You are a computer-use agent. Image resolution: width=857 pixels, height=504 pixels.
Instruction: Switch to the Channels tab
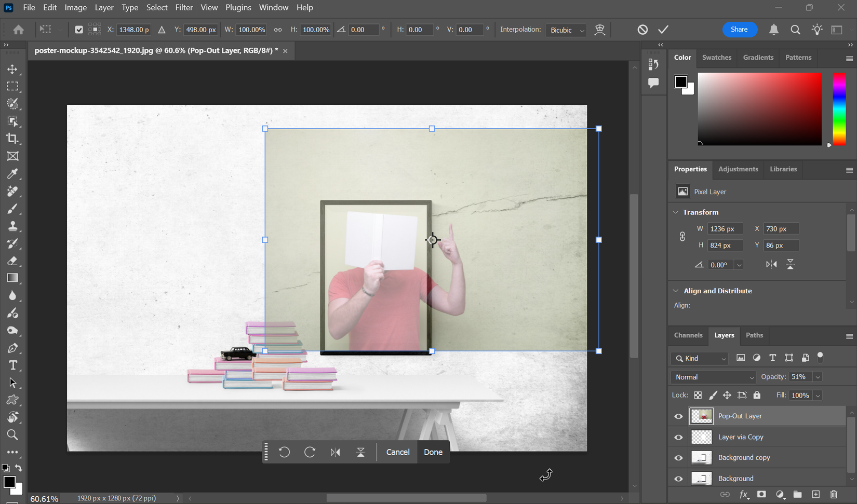point(688,335)
